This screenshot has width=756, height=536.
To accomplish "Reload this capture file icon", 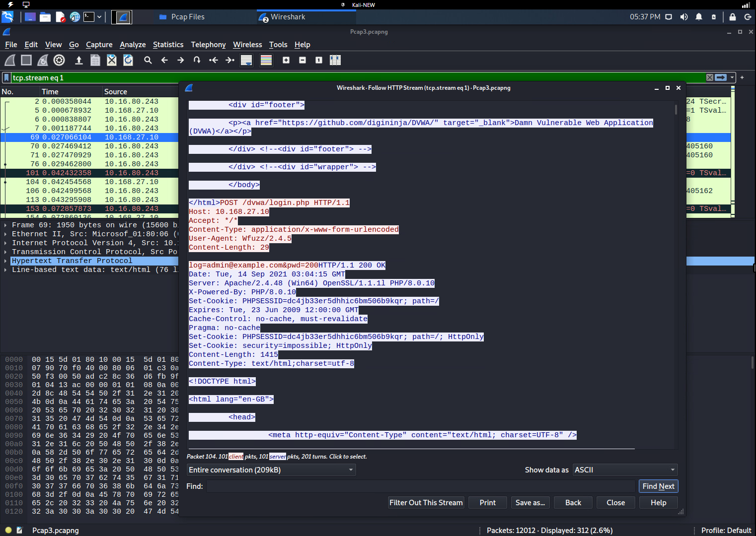I will pyautogui.click(x=128, y=60).
